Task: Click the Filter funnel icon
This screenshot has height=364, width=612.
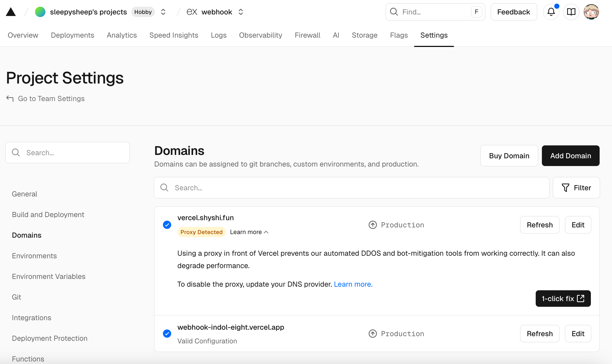Action: pyautogui.click(x=565, y=188)
